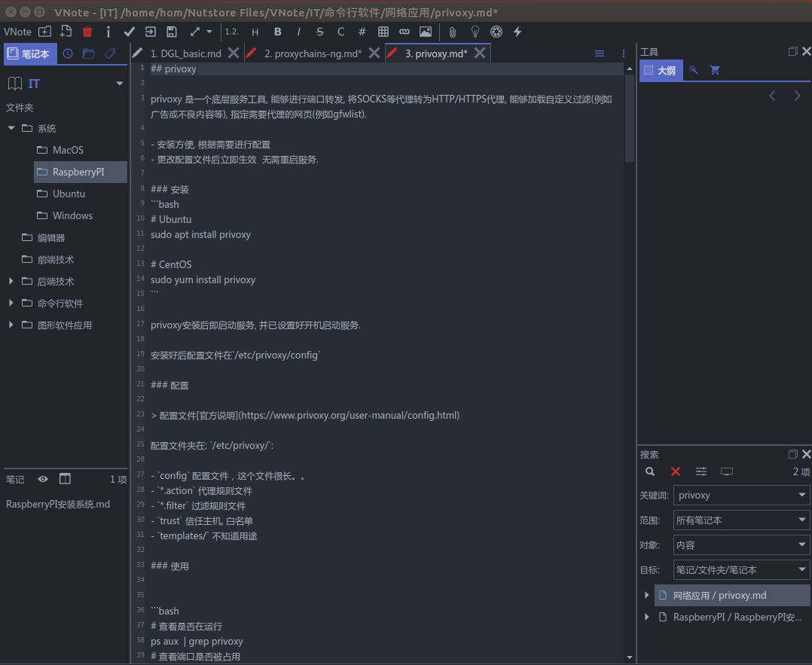Open the 目标 target dropdown
The image size is (812, 665).
pyautogui.click(x=741, y=569)
